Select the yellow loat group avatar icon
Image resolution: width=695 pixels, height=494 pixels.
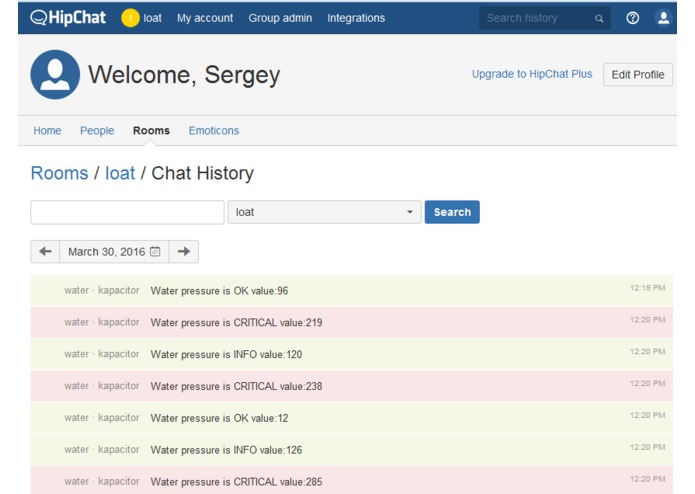point(130,18)
